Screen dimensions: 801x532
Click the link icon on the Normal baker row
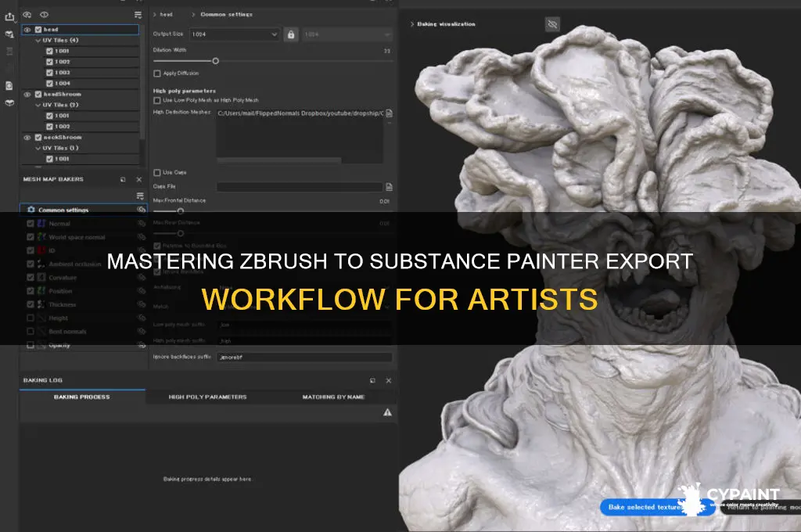(142, 223)
